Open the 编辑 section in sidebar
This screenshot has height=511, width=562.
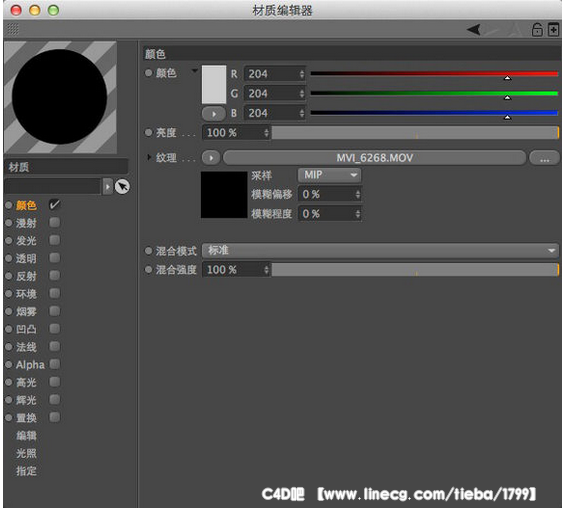[x=26, y=435]
